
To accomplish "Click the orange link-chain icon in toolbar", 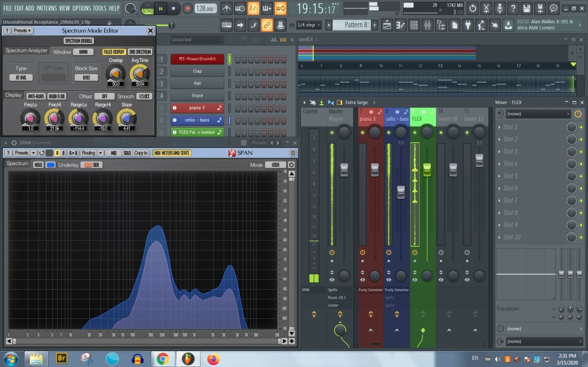I will [266, 25].
